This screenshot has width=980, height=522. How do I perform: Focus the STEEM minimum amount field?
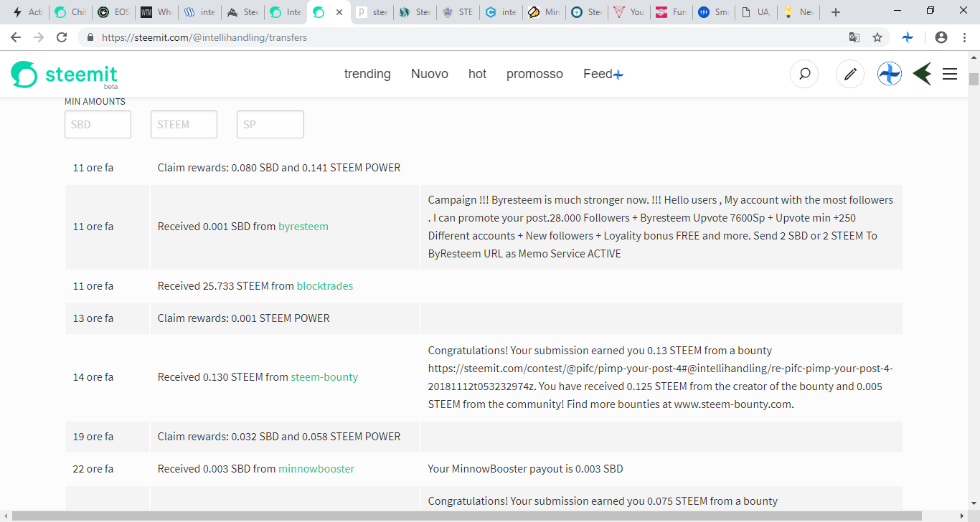pyautogui.click(x=184, y=124)
